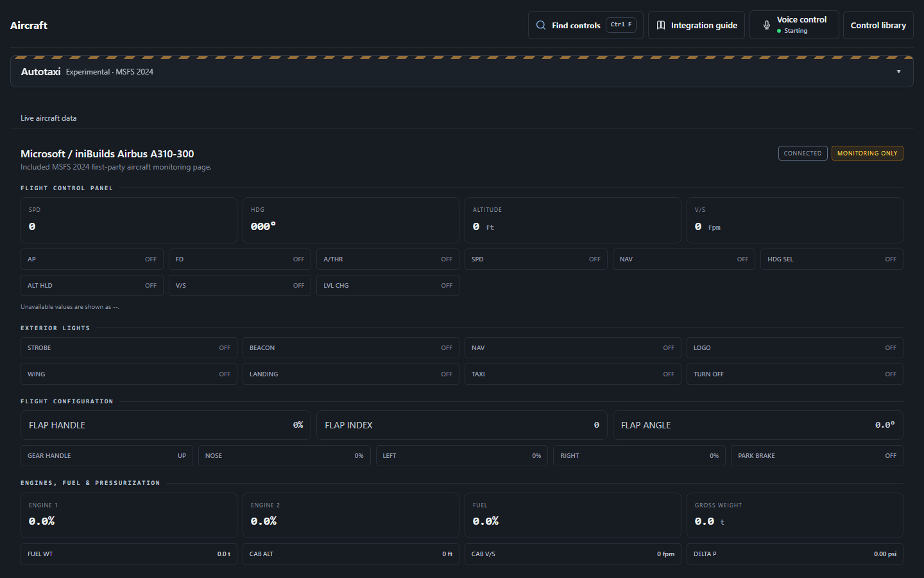Toggle the LVL CHG indicator
924x578 pixels.
coord(388,286)
